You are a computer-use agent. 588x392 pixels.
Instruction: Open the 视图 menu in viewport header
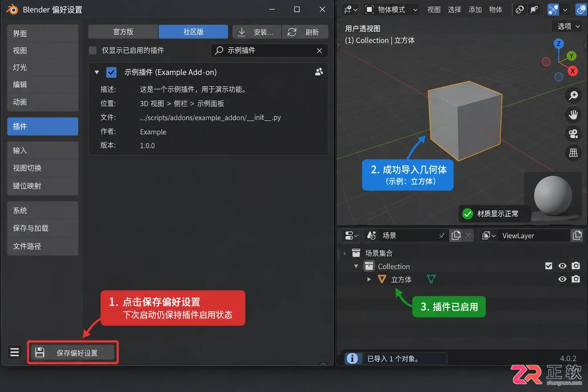[434, 10]
